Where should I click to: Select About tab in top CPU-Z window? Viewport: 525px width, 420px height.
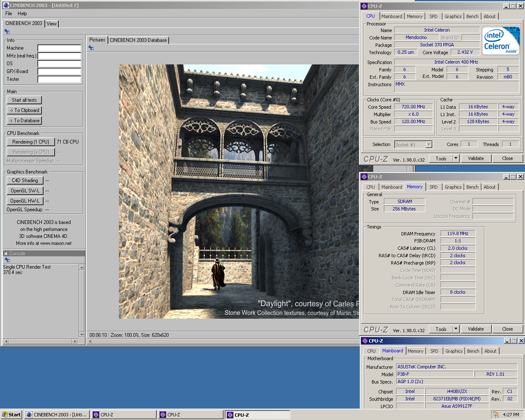(x=490, y=16)
